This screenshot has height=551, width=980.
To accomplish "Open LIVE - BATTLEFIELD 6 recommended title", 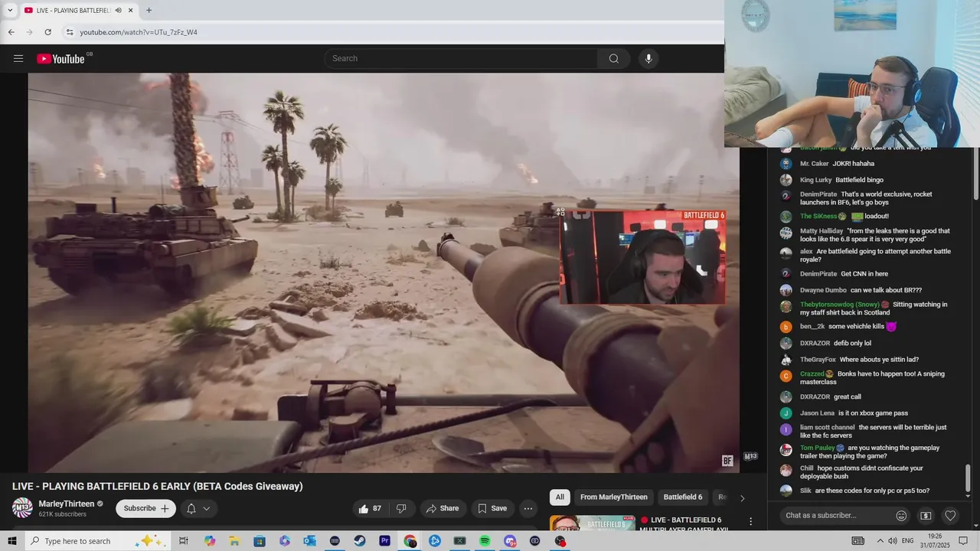I will click(x=683, y=524).
